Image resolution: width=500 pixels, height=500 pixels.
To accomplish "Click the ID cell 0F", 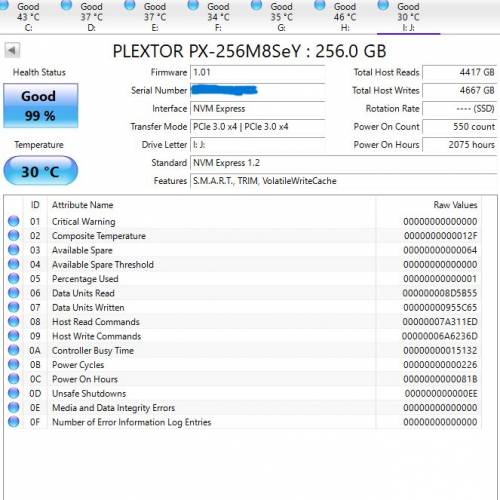I will pos(35,422).
